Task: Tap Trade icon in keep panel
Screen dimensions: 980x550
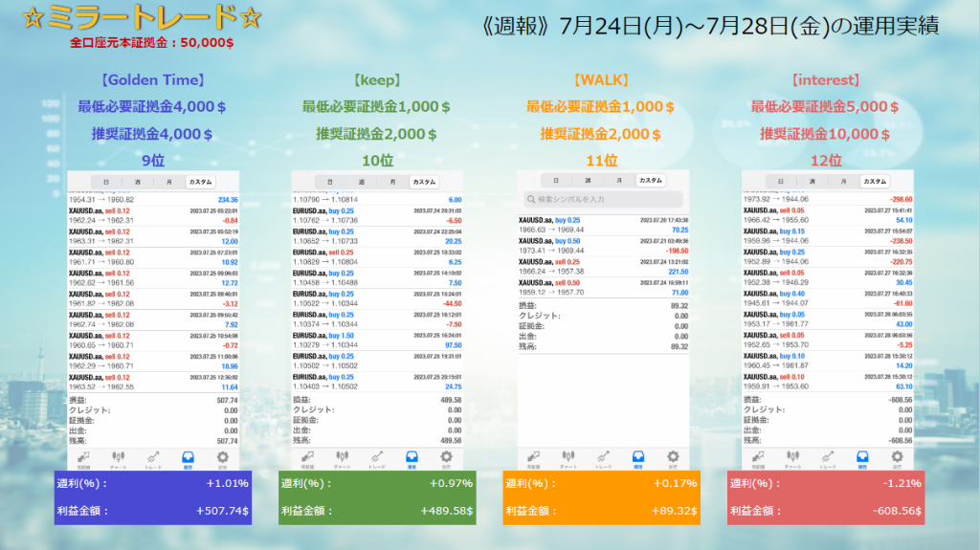Action: [378, 457]
